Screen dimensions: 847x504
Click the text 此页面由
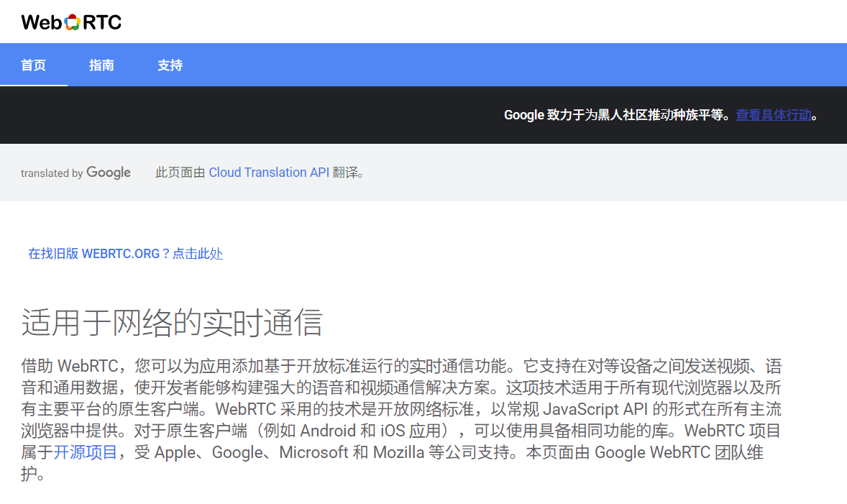click(x=180, y=173)
